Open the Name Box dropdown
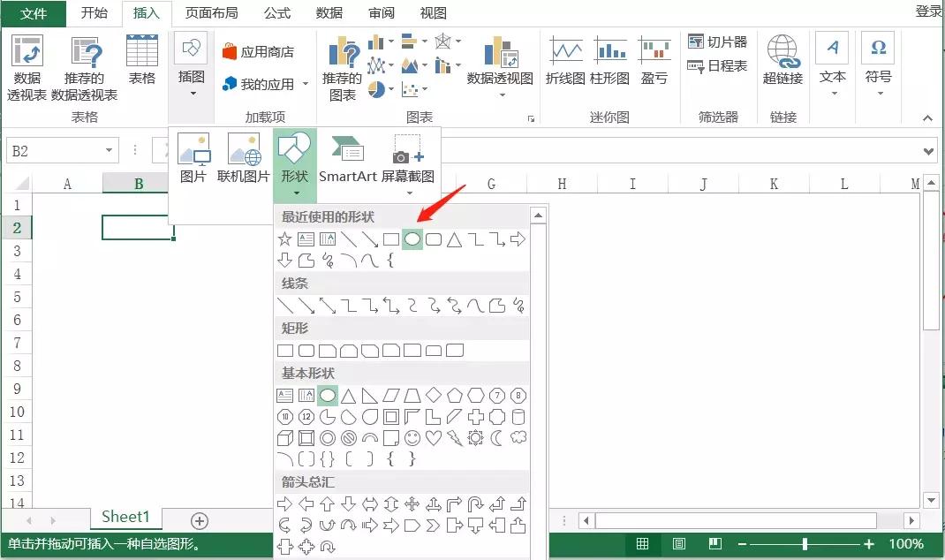This screenshot has height=560, width=945. (x=110, y=149)
